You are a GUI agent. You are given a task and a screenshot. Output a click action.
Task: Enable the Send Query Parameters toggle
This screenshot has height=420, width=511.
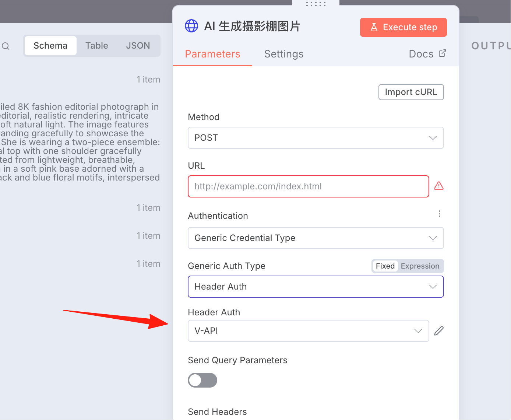pyautogui.click(x=202, y=380)
